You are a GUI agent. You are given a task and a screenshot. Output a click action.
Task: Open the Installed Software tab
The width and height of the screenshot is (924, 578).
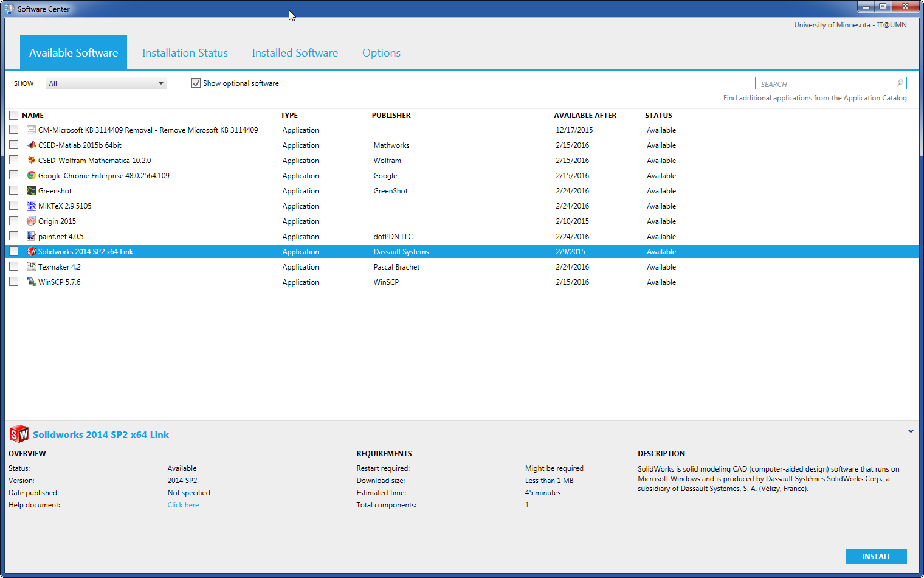(x=295, y=53)
